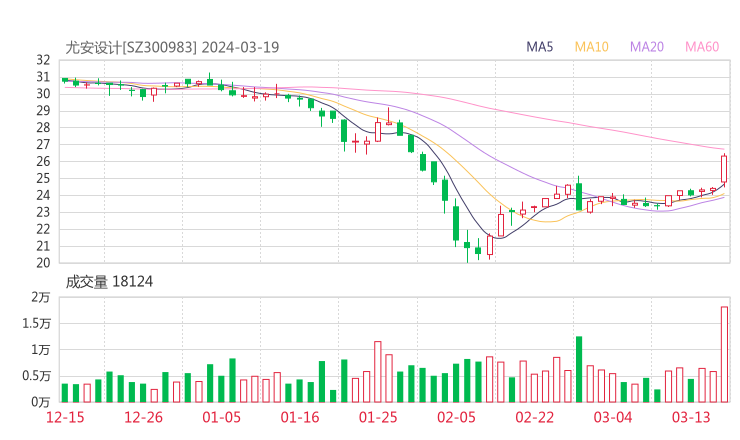Click the 01-16 date axis label
This screenshot has height=440, width=740.
point(300,417)
